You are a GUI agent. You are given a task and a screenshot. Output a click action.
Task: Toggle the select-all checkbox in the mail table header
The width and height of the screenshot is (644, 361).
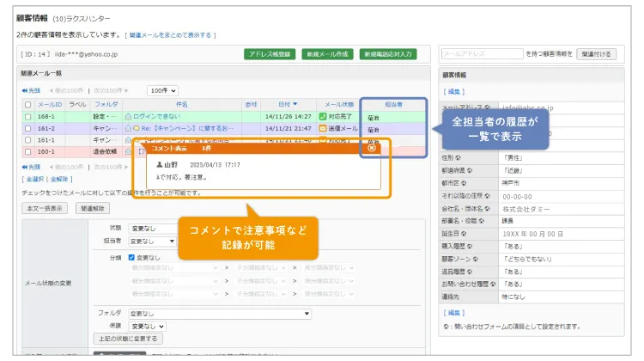click(x=28, y=105)
